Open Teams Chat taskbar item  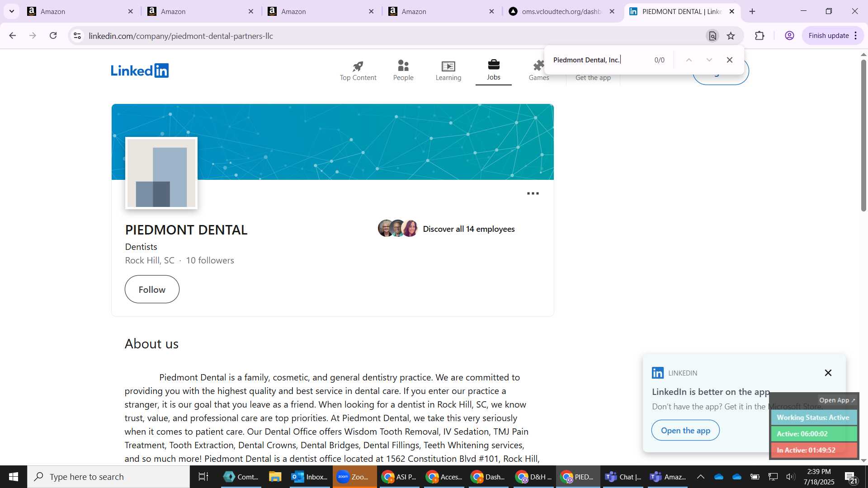click(x=623, y=477)
